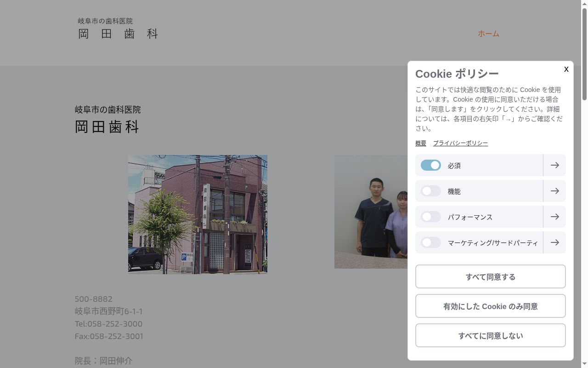Open the 概要 link
The width and height of the screenshot is (588, 368).
pos(421,143)
